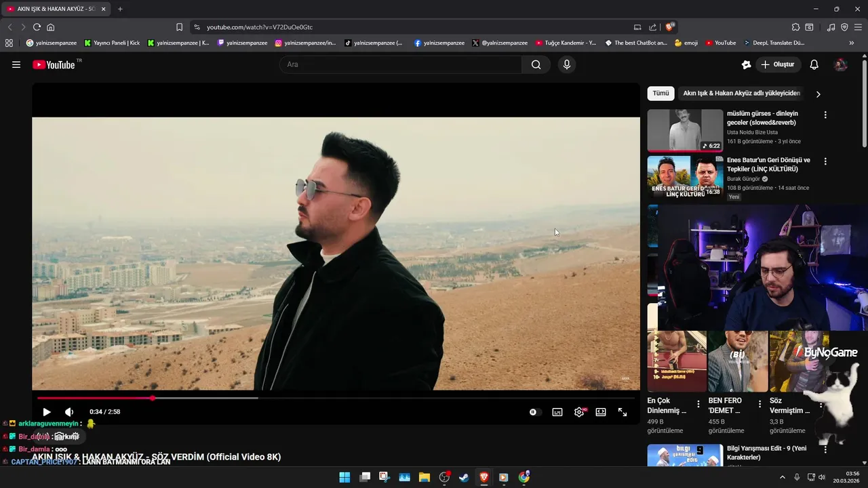Open 'Yayıncı Paneli | Kick' bookmark
The height and width of the screenshot is (488, 868).
112,43
